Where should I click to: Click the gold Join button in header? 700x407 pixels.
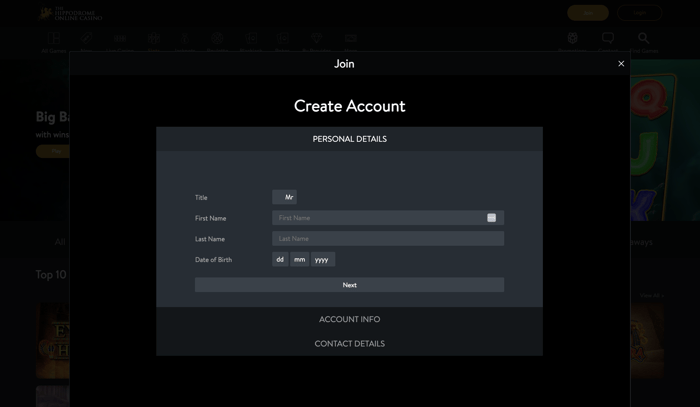pyautogui.click(x=588, y=13)
